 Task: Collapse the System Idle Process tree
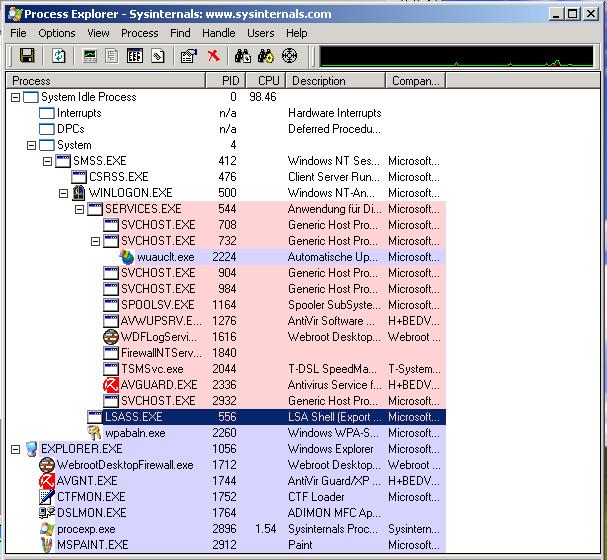[x=15, y=97]
